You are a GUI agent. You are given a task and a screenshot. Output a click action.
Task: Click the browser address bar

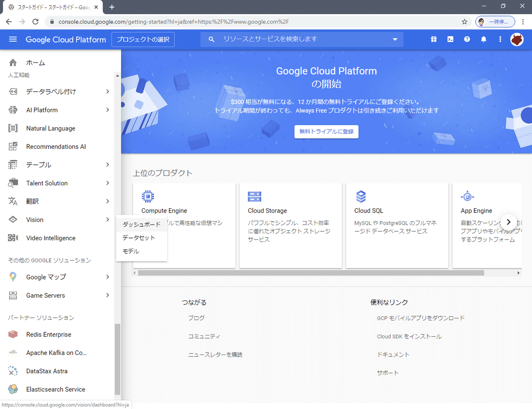(259, 21)
